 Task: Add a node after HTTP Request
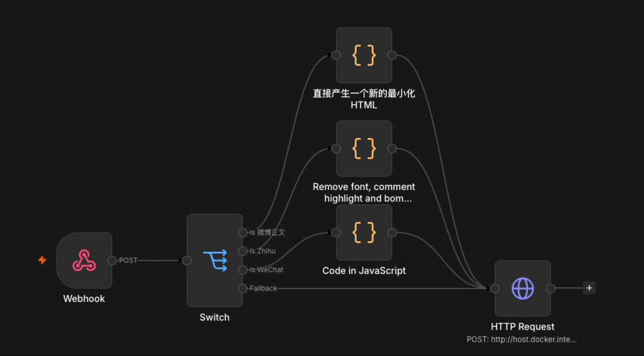[x=589, y=288]
